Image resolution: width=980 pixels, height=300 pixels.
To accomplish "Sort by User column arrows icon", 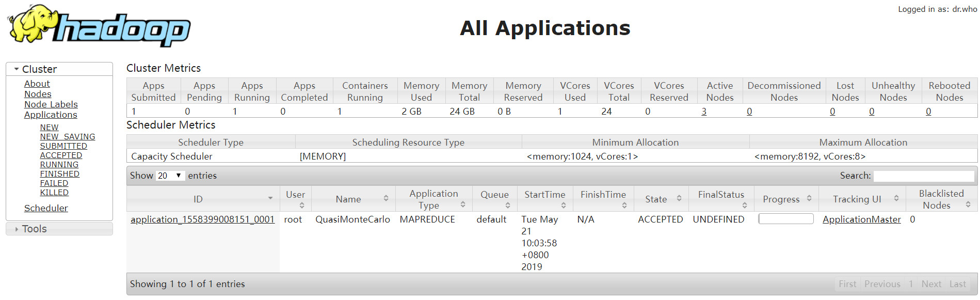I will [302, 205].
